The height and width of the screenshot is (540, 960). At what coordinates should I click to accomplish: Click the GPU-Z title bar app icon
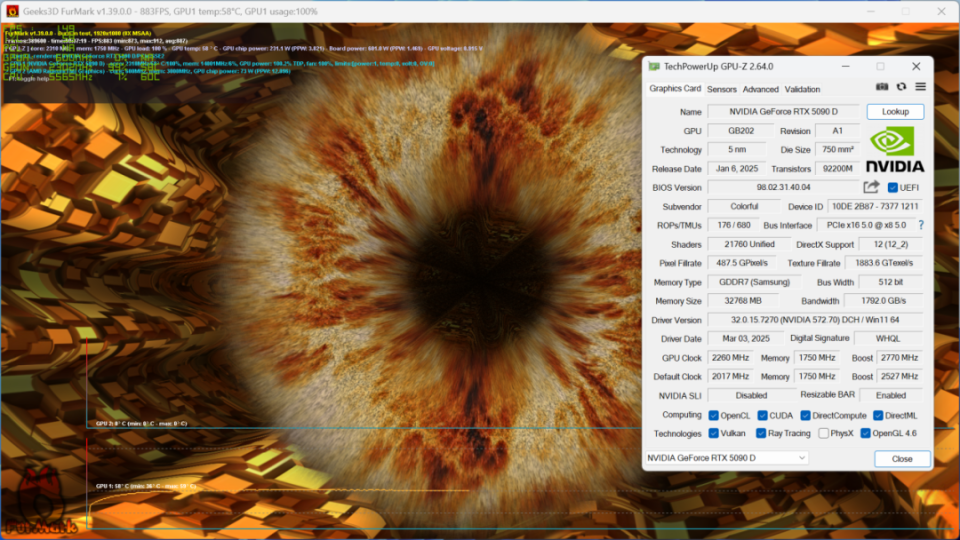654,66
